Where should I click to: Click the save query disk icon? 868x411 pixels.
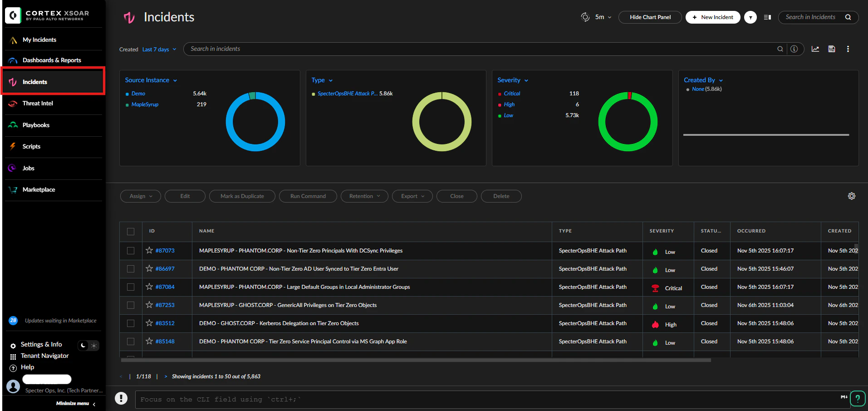coord(832,49)
